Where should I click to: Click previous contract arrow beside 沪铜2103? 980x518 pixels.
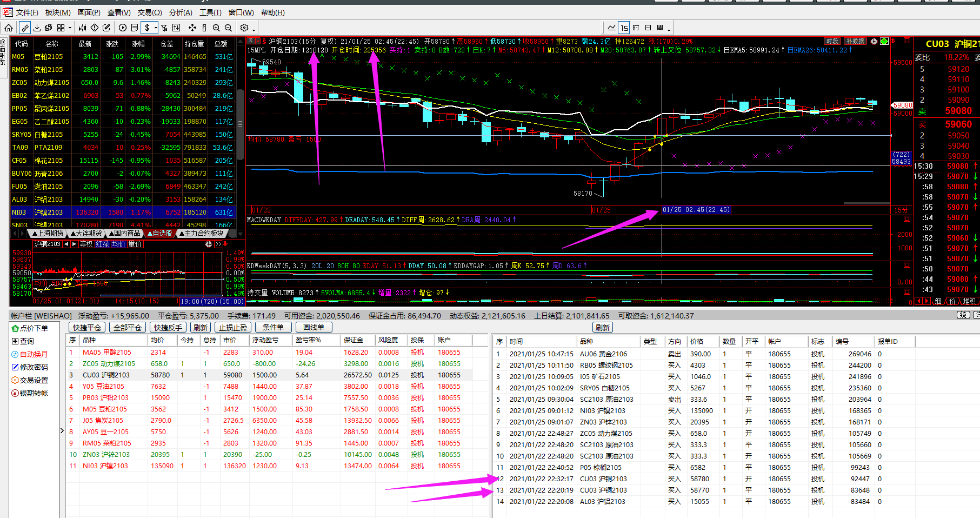66,244
